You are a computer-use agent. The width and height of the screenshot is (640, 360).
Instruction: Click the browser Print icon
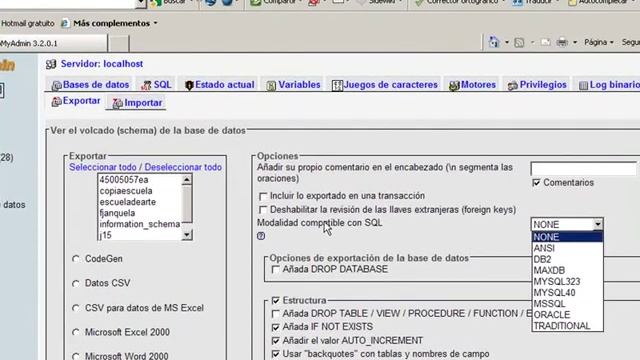[x=562, y=42]
